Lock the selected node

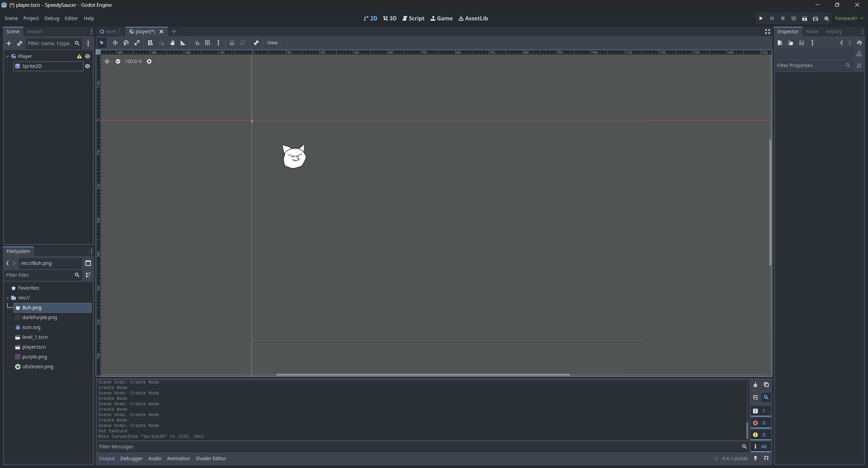(232, 43)
